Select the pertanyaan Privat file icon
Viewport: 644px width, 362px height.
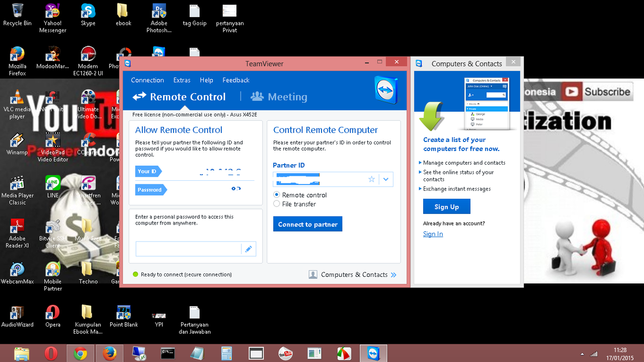click(229, 18)
